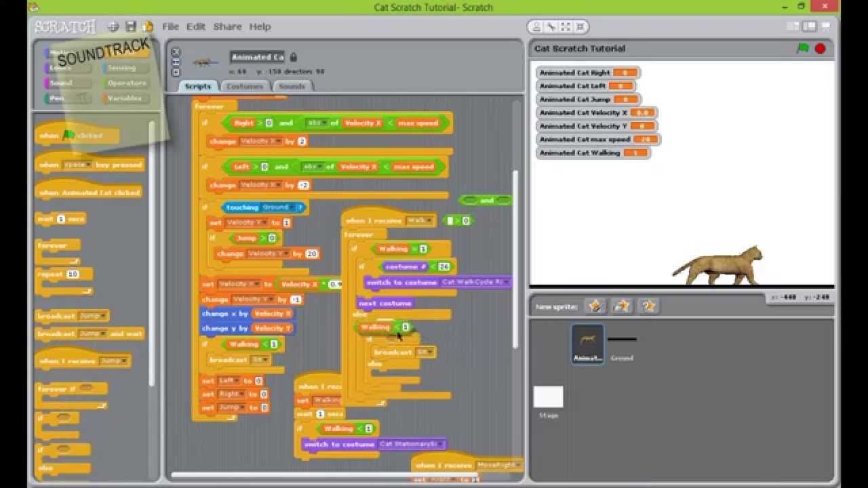Open the Jump dropdown in the 'broadcast and wait' block

pyautogui.click(x=92, y=333)
